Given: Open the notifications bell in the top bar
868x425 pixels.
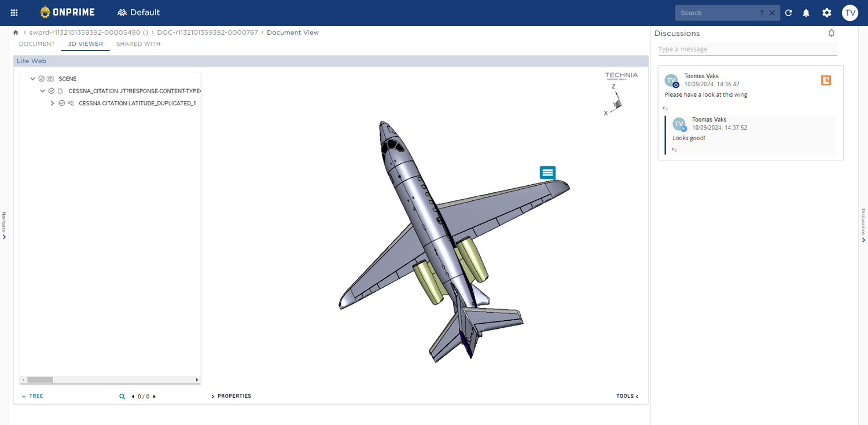Looking at the screenshot, I should click(806, 13).
